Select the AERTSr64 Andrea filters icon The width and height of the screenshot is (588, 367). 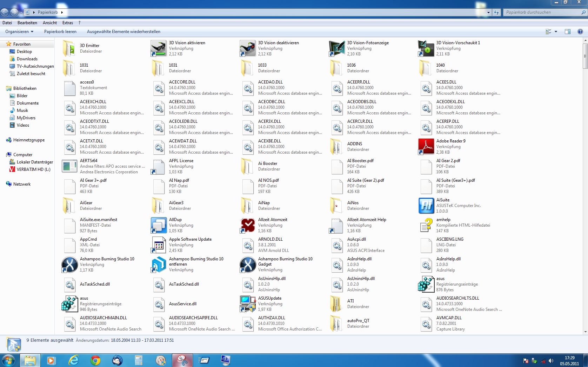[x=69, y=166]
